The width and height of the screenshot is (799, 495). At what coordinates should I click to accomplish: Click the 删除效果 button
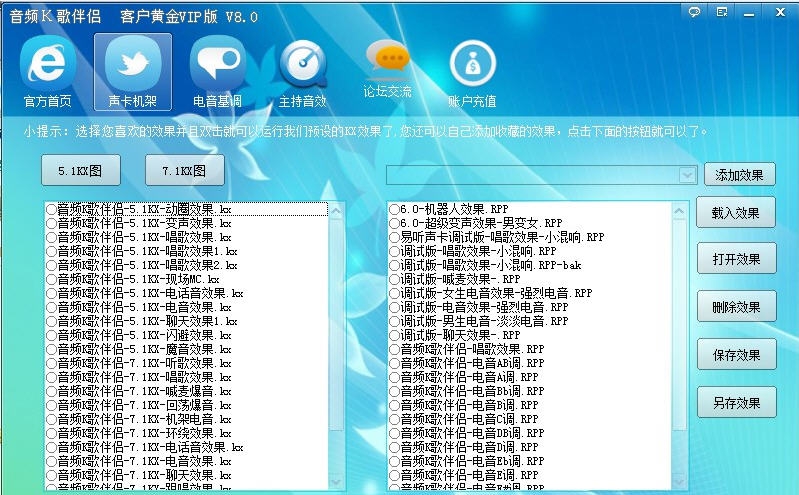(736, 307)
